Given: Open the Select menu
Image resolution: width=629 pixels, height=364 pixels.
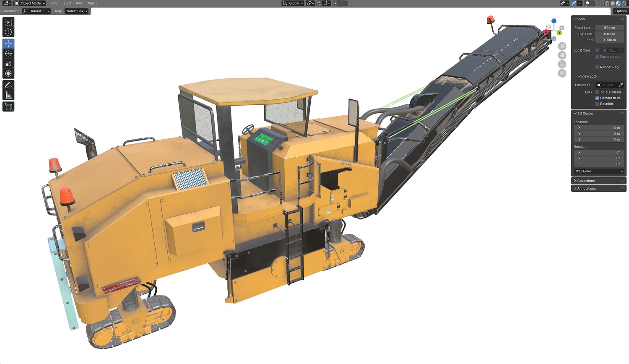Looking at the screenshot, I should [x=66, y=3].
